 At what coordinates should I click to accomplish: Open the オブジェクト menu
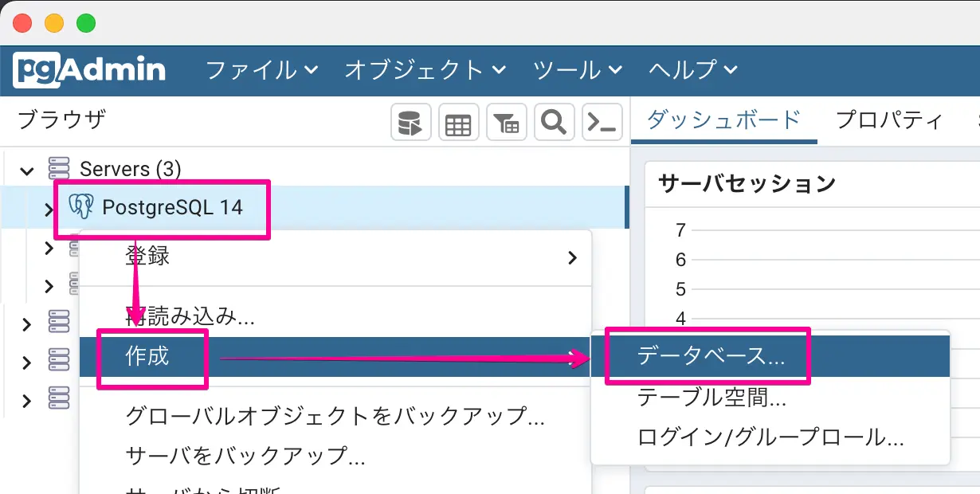click(425, 70)
